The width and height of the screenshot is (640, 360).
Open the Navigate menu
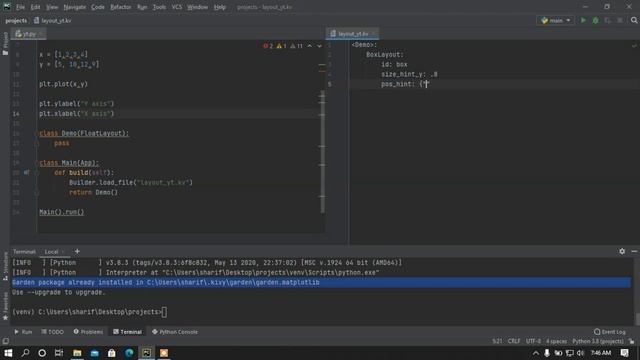[x=75, y=7]
